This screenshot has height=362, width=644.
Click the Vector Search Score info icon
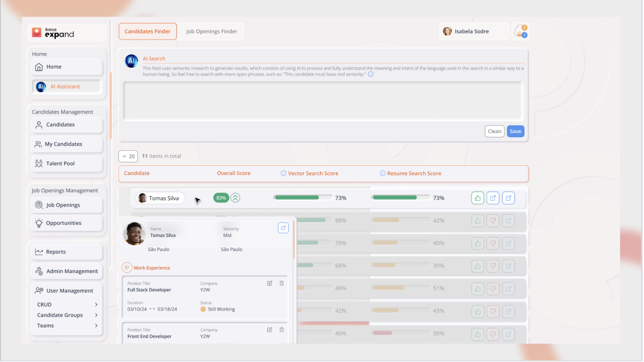tap(284, 173)
